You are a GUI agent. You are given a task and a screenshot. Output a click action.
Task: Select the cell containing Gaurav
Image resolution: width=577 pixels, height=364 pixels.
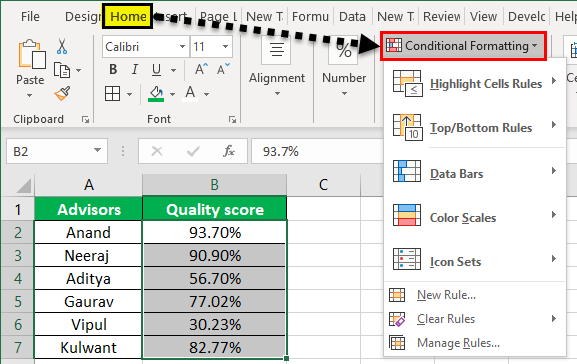point(88,301)
